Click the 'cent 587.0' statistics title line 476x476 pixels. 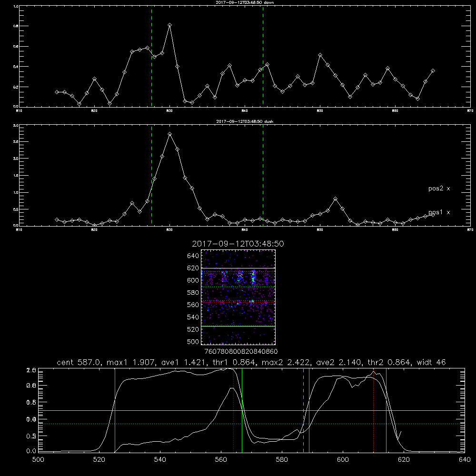[251, 362]
